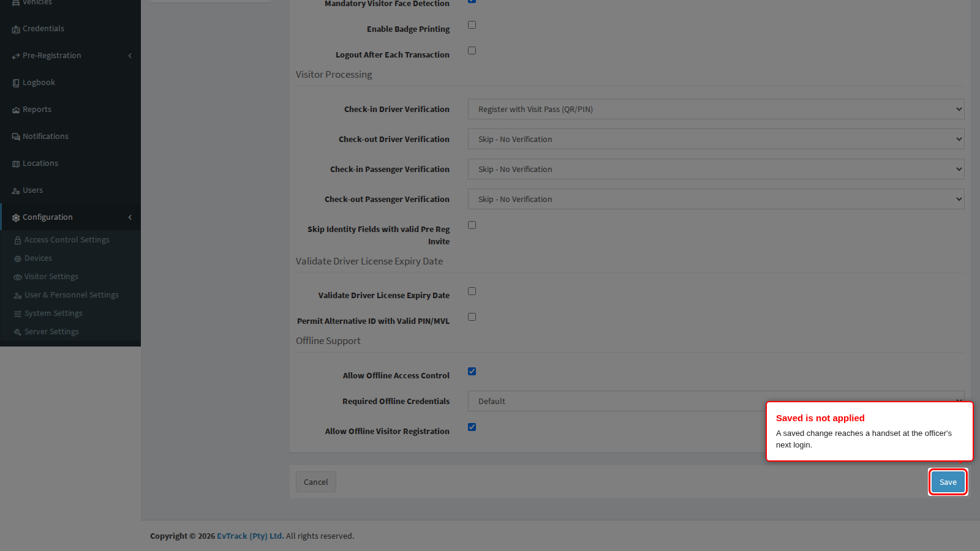
Task: Open Logbook from the sidebar
Action: pos(70,83)
